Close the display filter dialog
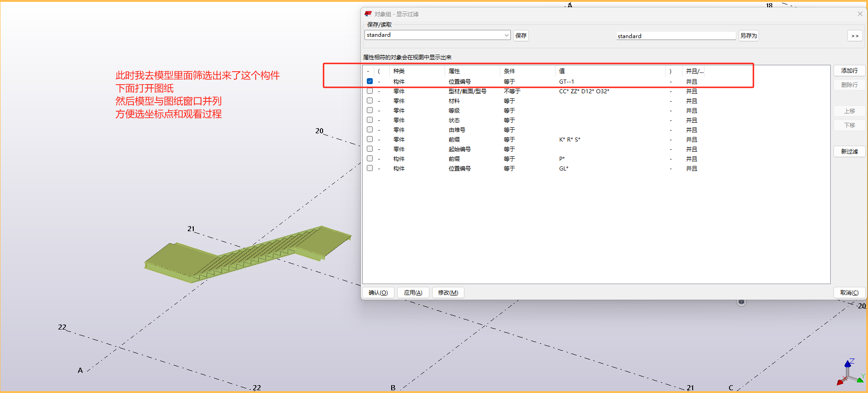The height and width of the screenshot is (393, 868). [x=860, y=14]
